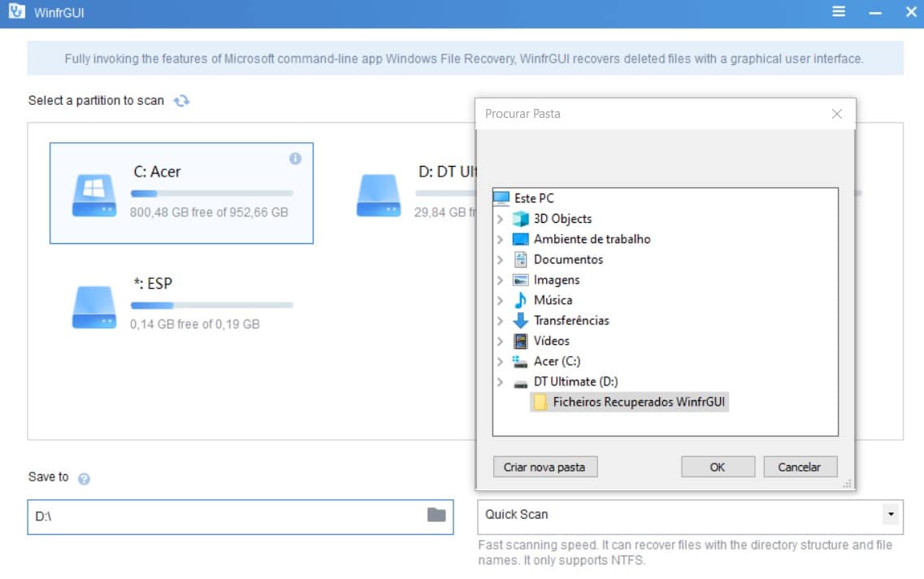Refresh the partition list
This screenshot has width=924, height=579.
[x=181, y=101]
